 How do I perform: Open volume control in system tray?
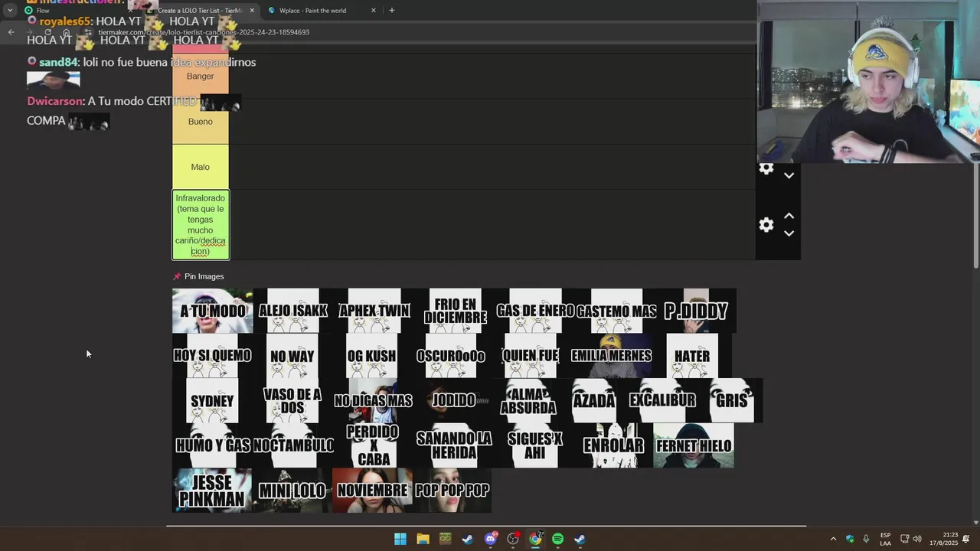point(917,539)
